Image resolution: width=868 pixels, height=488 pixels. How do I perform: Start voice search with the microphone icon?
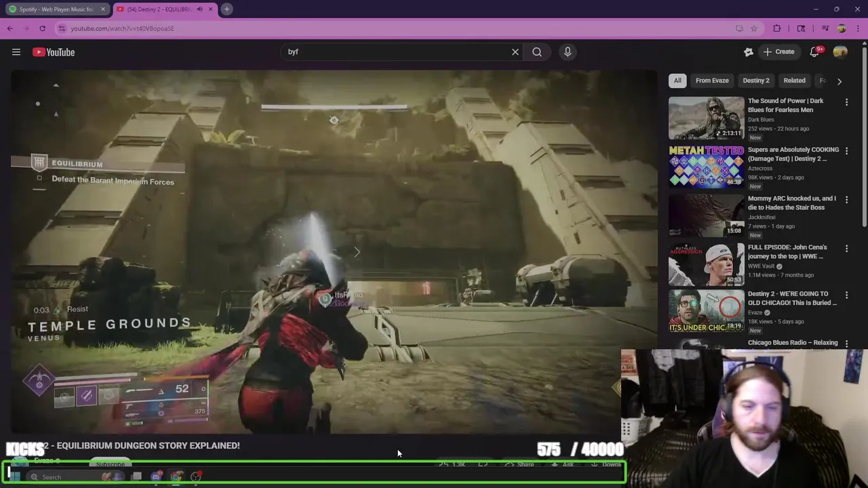coord(568,52)
